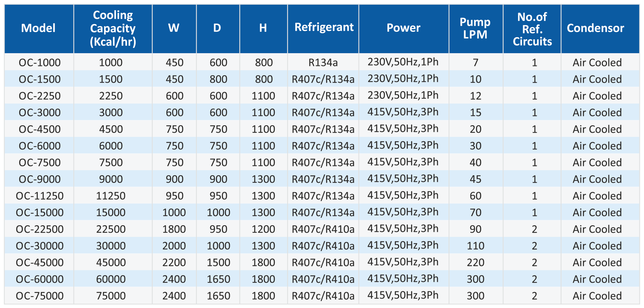Click the OC-22500 model cell
The height and width of the screenshot is (308, 644).
40,229
